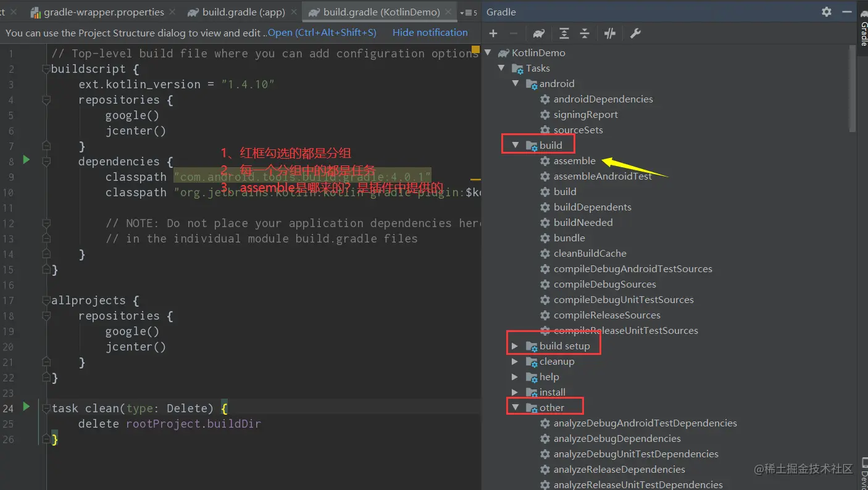Screen dimensions: 868x490
Task: Click the Gradle side tool window tab
Action: tap(863, 28)
